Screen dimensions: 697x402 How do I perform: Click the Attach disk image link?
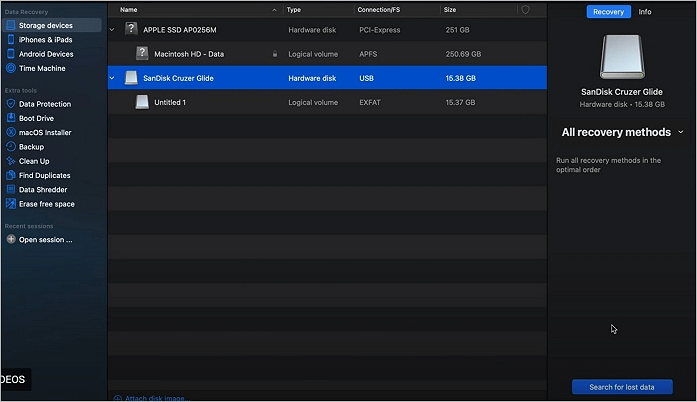tap(155, 398)
